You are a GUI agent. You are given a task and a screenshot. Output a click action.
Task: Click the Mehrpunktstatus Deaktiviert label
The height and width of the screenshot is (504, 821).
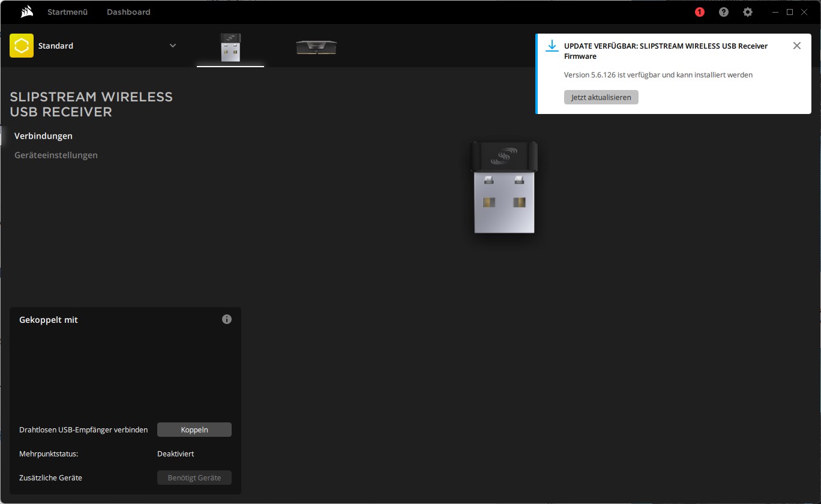pos(176,454)
